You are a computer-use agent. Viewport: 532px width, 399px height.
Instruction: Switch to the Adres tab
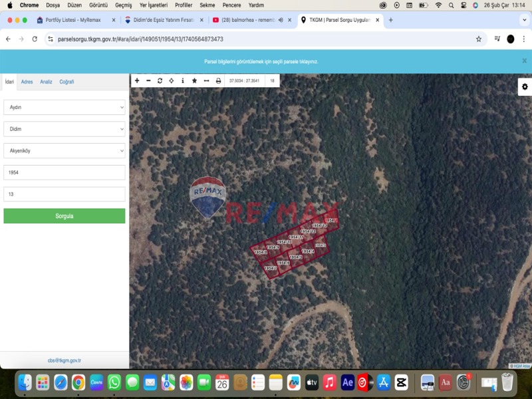(x=27, y=82)
